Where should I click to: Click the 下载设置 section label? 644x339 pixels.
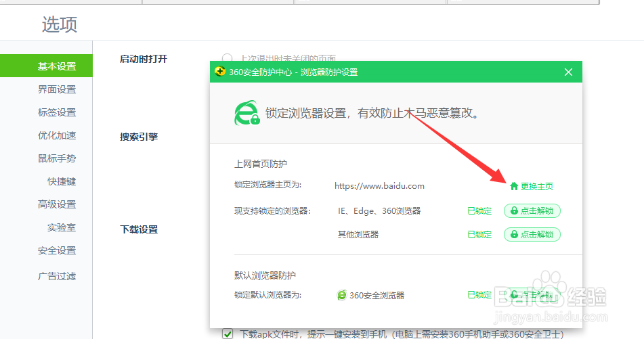tap(139, 229)
